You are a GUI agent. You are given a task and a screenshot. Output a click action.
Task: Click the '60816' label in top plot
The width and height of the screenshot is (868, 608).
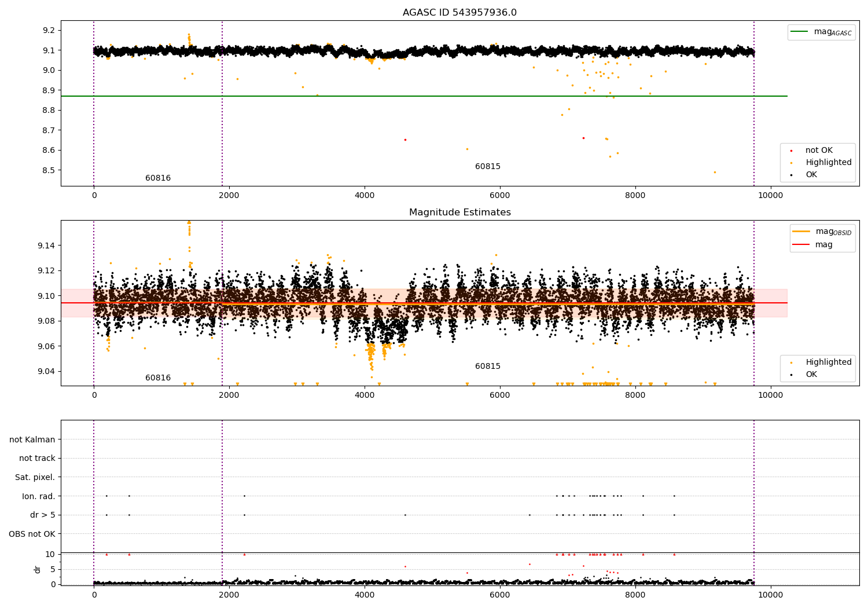[158, 178]
